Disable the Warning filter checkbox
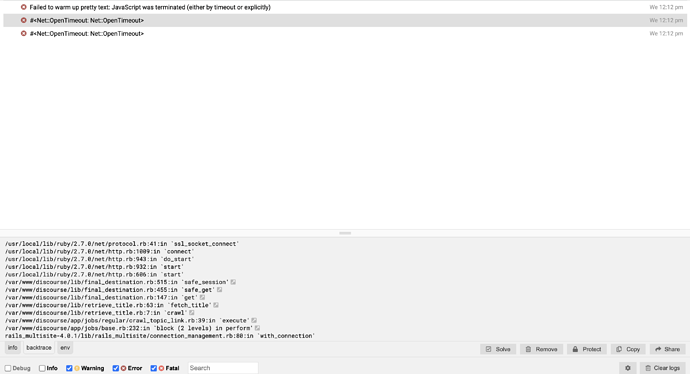The height and width of the screenshot is (374, 690). (x=69, y=368)
